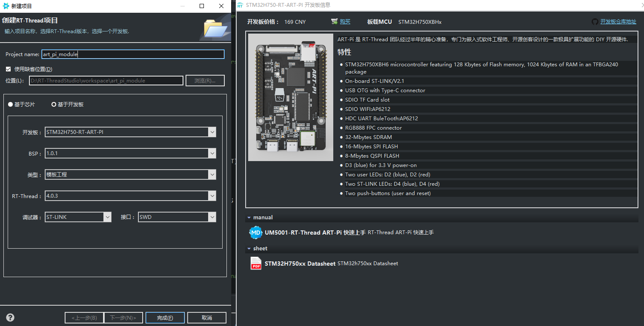Collapse the manual section
This screenshot has height=326, width=644.
tap(249, 217)
